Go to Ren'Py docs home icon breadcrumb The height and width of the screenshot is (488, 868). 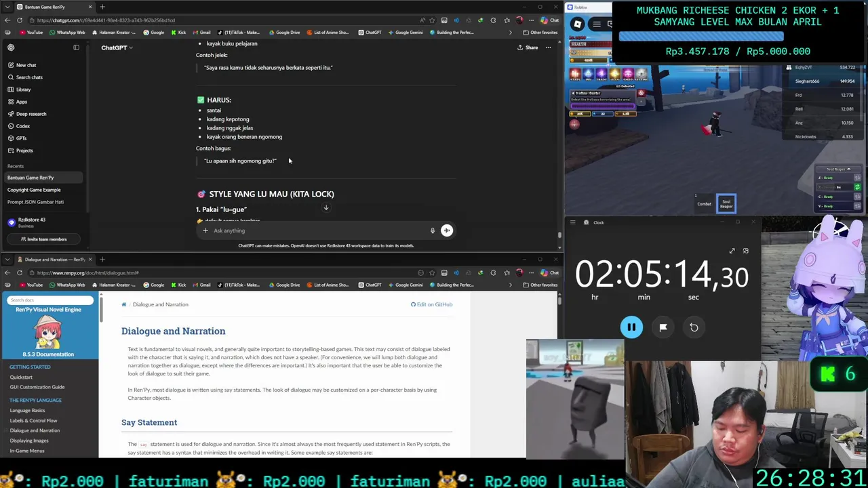[124, 304]
